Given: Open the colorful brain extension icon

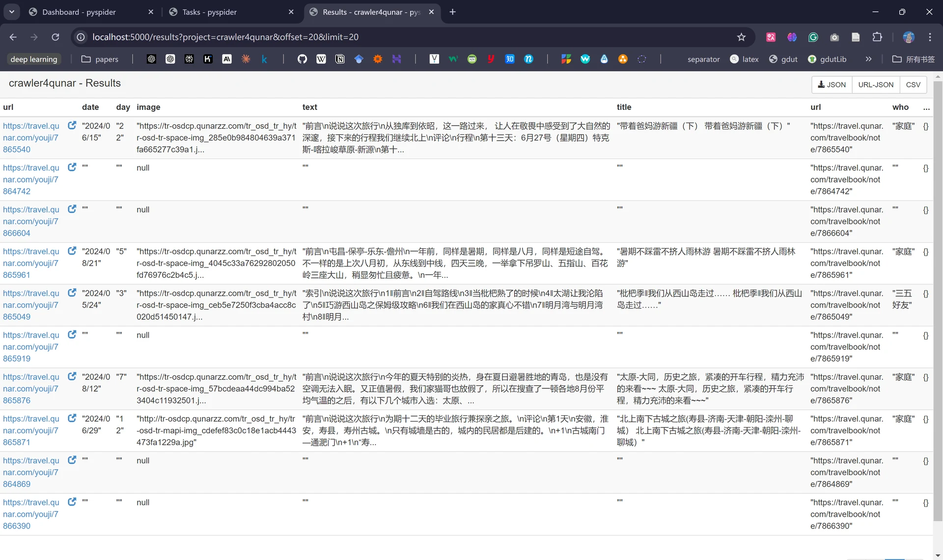Looking at the screenshot, I should (792, 37).
